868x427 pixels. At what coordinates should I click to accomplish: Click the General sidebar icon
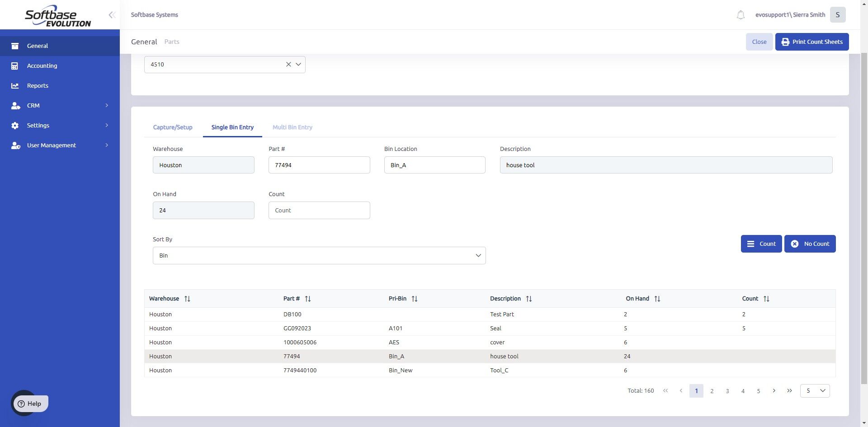pyautogui.click(x=15, y=46)
